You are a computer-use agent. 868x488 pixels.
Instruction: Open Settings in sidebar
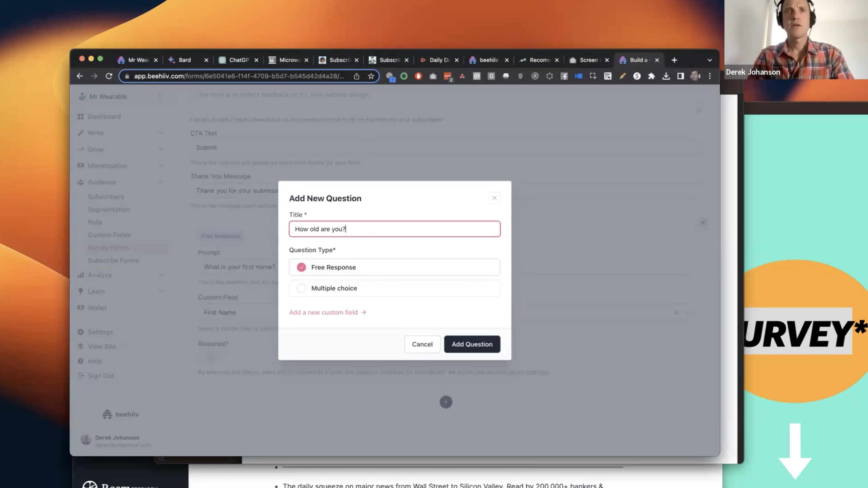tap(100, 332)
